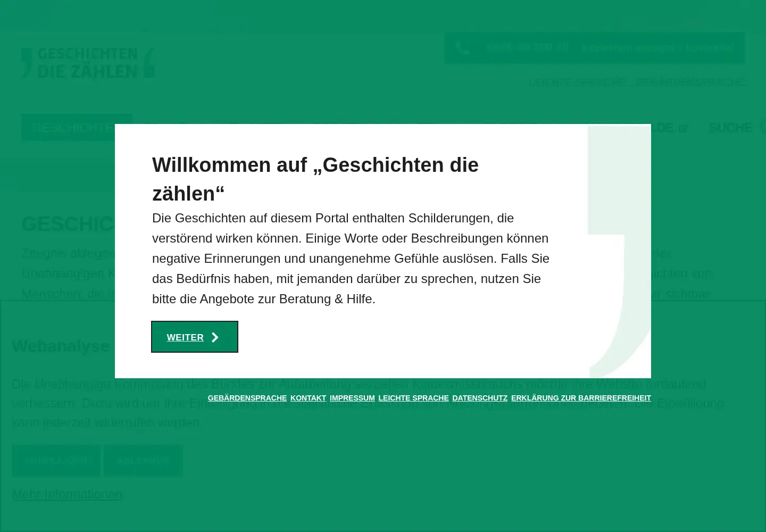Accept web analytics with Einwilligen button
The height and width of the screenshot is (532, 766).
[x=56, y=461]
